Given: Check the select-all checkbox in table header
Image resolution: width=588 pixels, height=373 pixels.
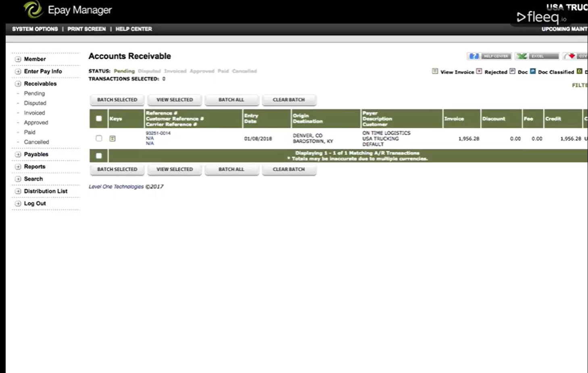Looking at the screenshot, I should click(x=99, y=118).
